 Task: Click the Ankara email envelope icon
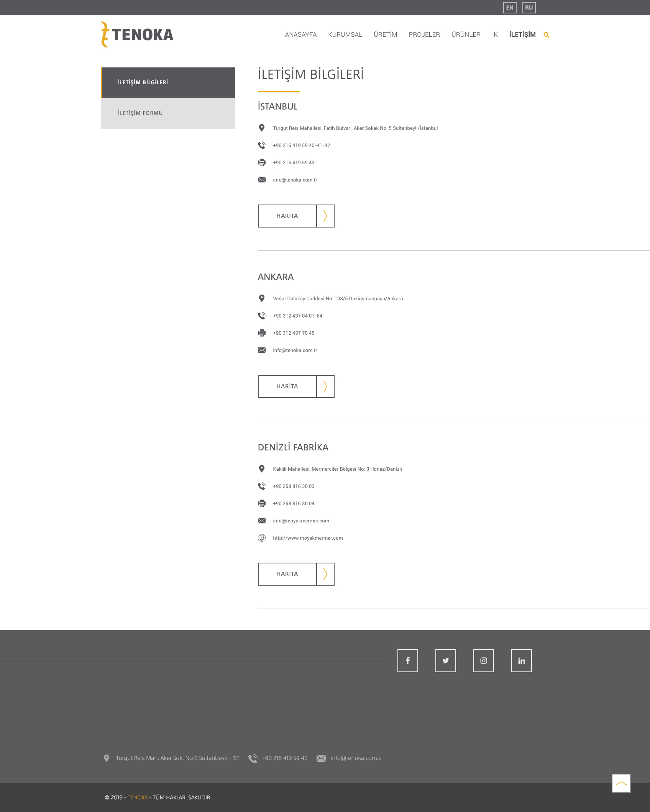(x=262, y=350)
